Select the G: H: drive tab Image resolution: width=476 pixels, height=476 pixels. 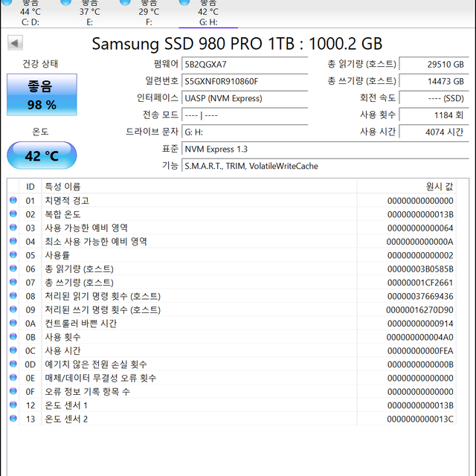(208, 13)
